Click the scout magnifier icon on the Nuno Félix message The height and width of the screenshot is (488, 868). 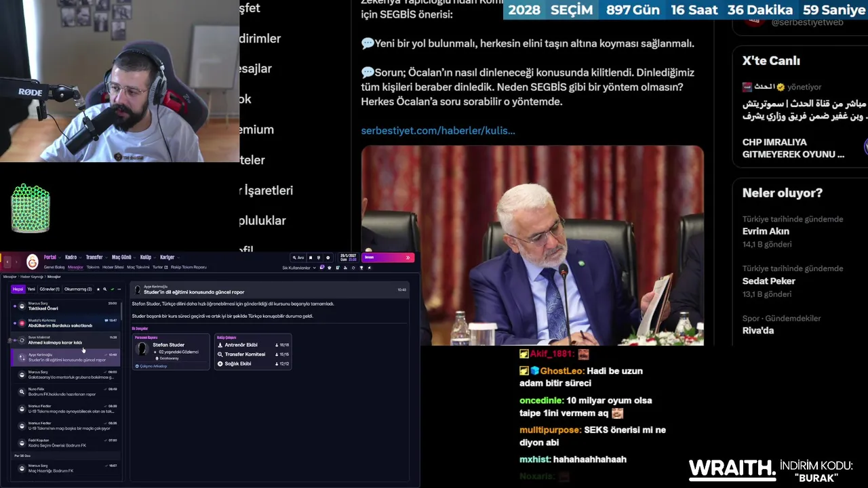(22, 392)
